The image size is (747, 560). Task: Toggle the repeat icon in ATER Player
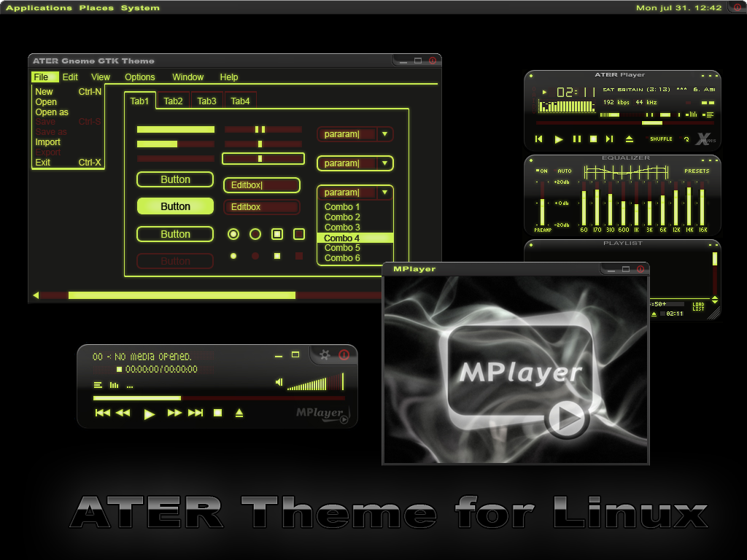(686, 139)
